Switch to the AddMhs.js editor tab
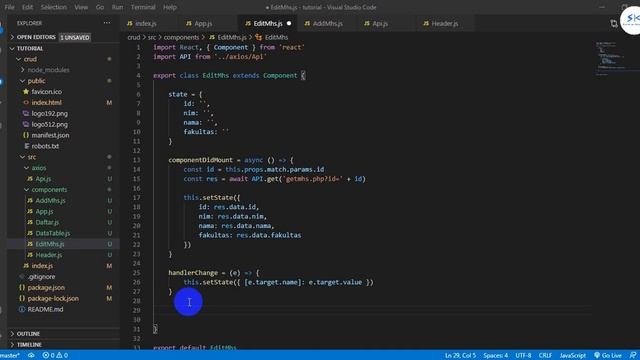Image resolution: width=640 pixels, height=360 pixels. point(327,24)
